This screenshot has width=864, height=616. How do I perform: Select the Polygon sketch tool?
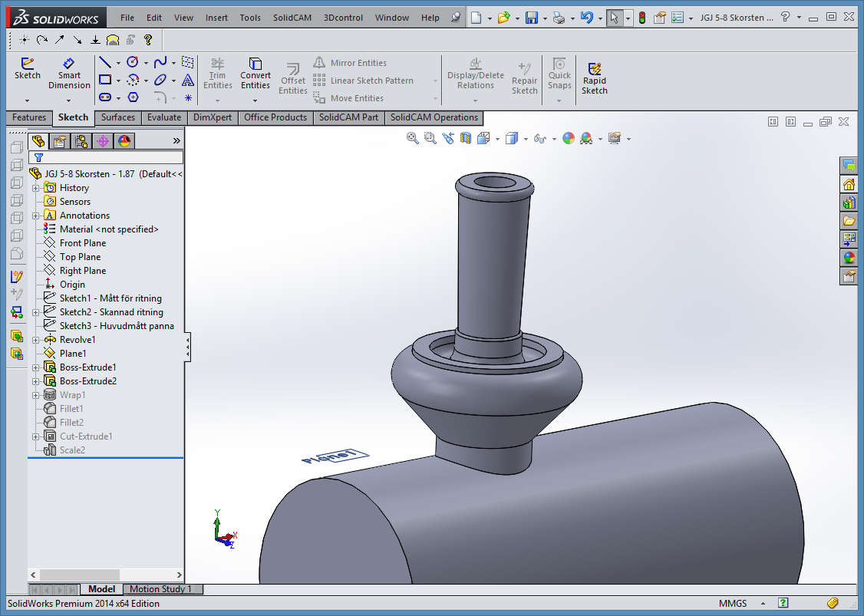[x=133, y=97]
